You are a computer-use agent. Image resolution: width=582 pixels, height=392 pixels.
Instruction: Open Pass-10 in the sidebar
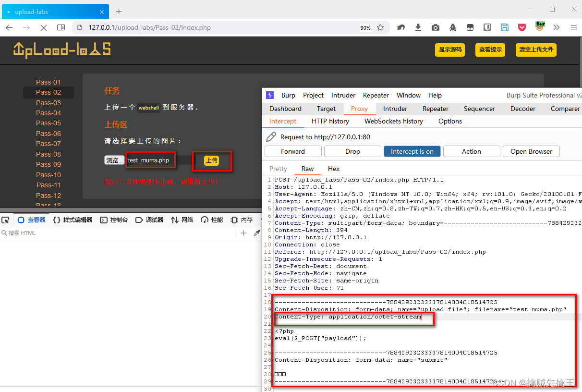pyautogui.click(x=48, y=175)
